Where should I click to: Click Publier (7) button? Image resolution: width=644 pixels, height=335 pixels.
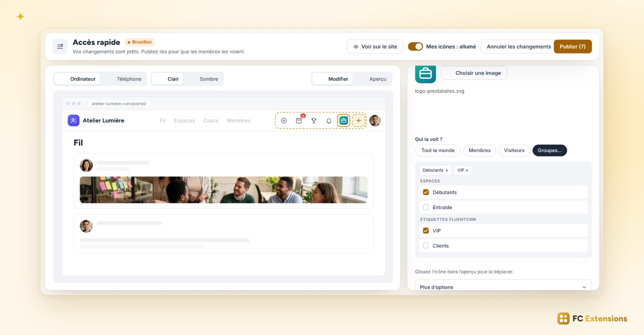tap(573, 47)
